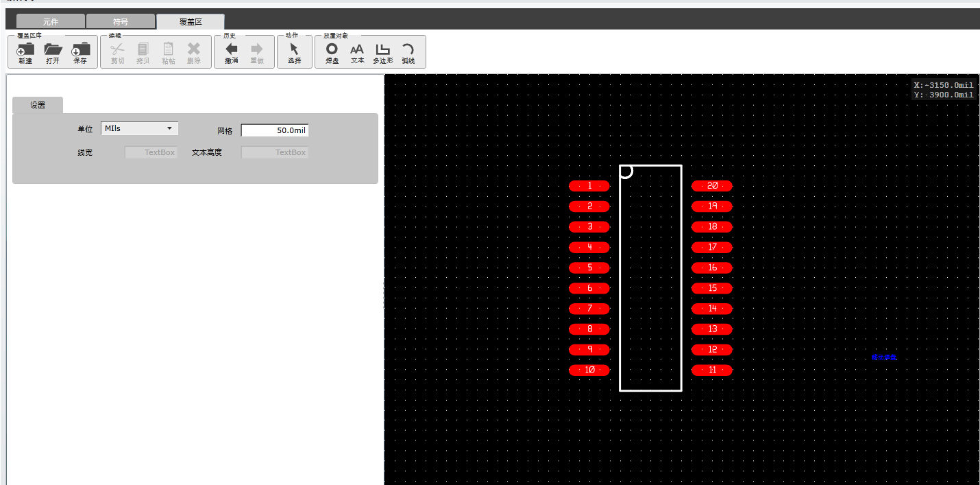Select pad 4 on the canvas
The height and width of the screenshot is (485, 980).
[589, 247]
